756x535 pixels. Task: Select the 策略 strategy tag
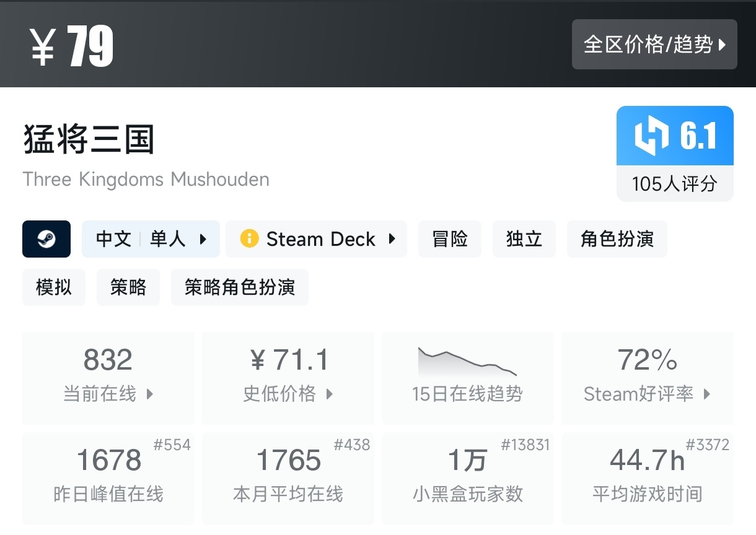128,287
